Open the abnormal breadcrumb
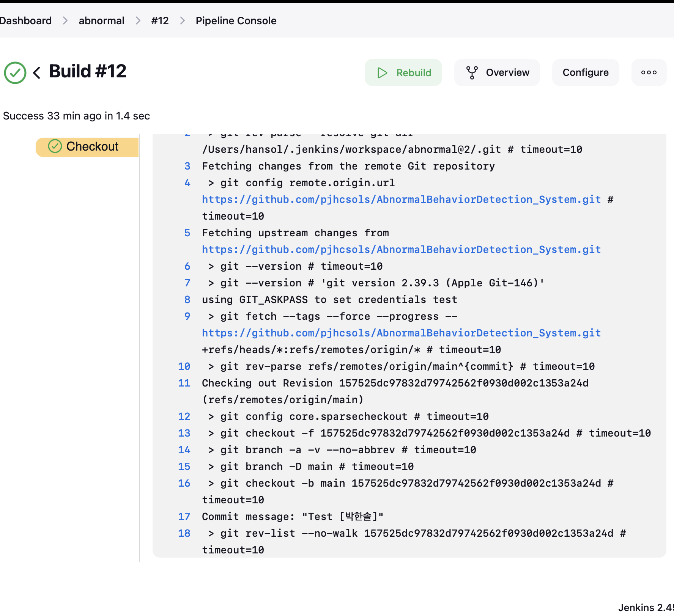The width and height of the screenshot is (674, 616). 101,20
